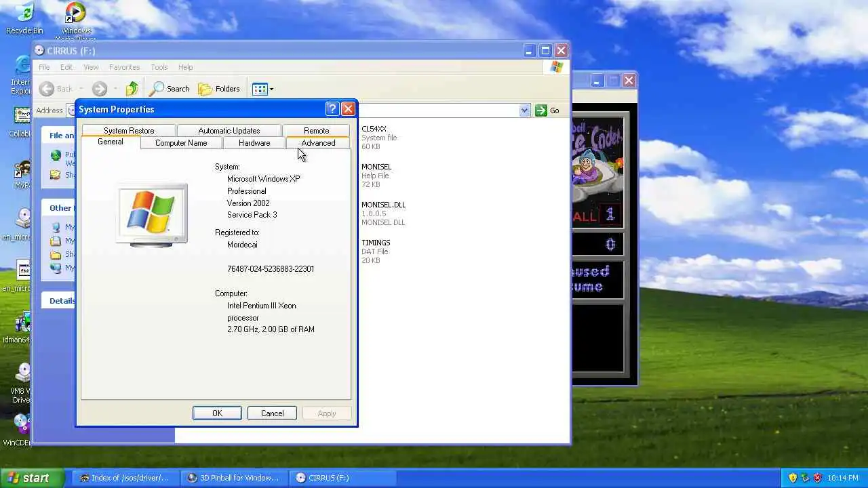868x488 pixels.
Task: Select the MONISEL help file
Action: (376, 176)
